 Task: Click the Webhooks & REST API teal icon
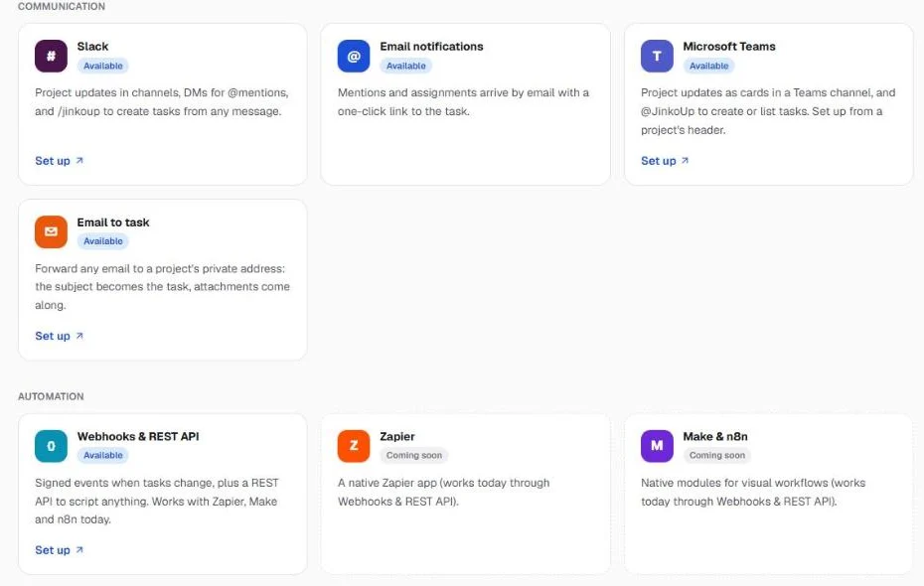coord(52,446)
